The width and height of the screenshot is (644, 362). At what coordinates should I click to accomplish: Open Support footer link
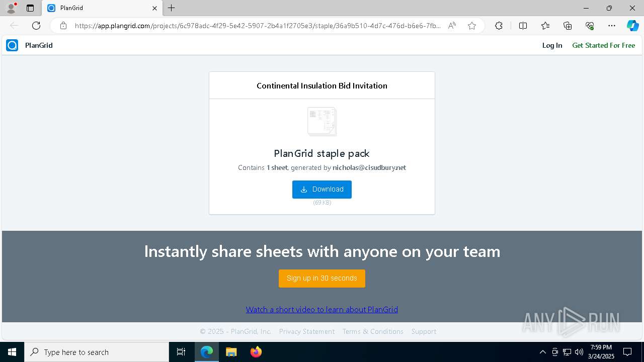(x=424, y=331)
